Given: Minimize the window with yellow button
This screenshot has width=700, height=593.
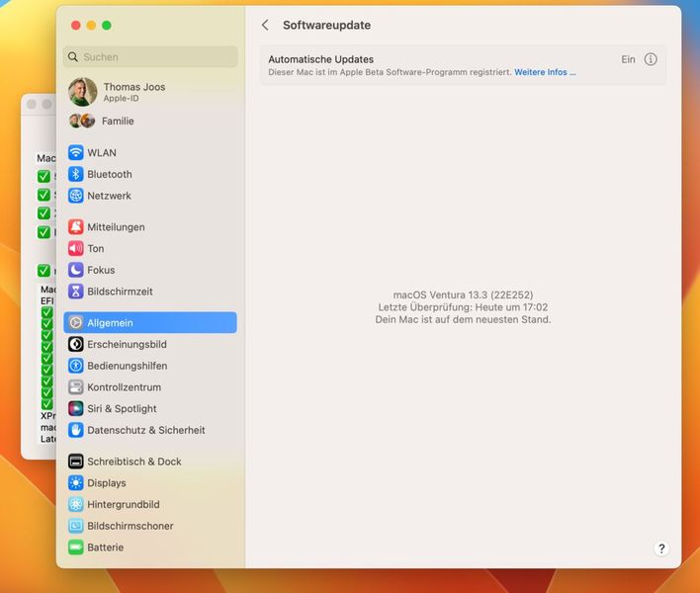Looking at the screenshot, I should pyautogui.click(x=91, y=26).
